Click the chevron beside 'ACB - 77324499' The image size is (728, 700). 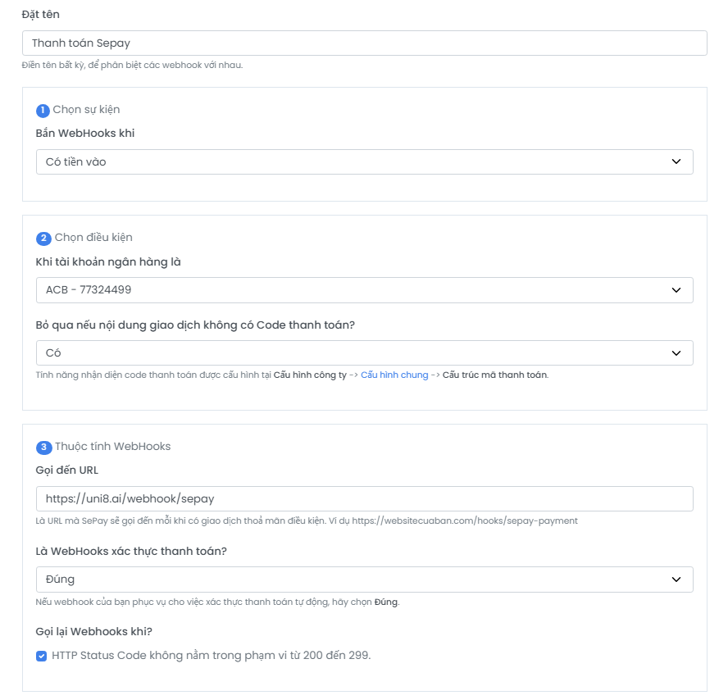click(677, 289)
